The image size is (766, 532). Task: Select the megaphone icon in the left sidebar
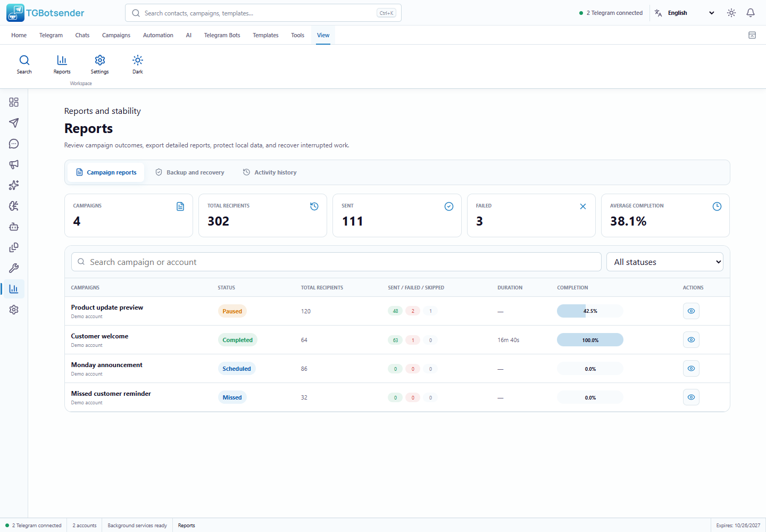pyautogui.click(x=14, y=164)
